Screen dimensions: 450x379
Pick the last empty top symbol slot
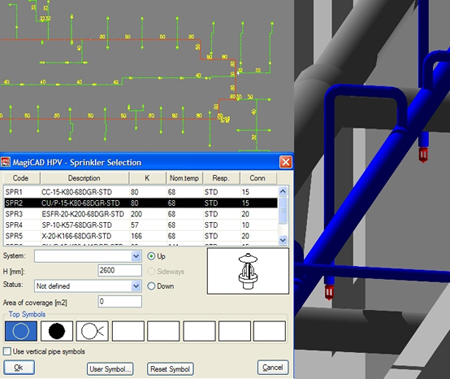click(269, 331)
